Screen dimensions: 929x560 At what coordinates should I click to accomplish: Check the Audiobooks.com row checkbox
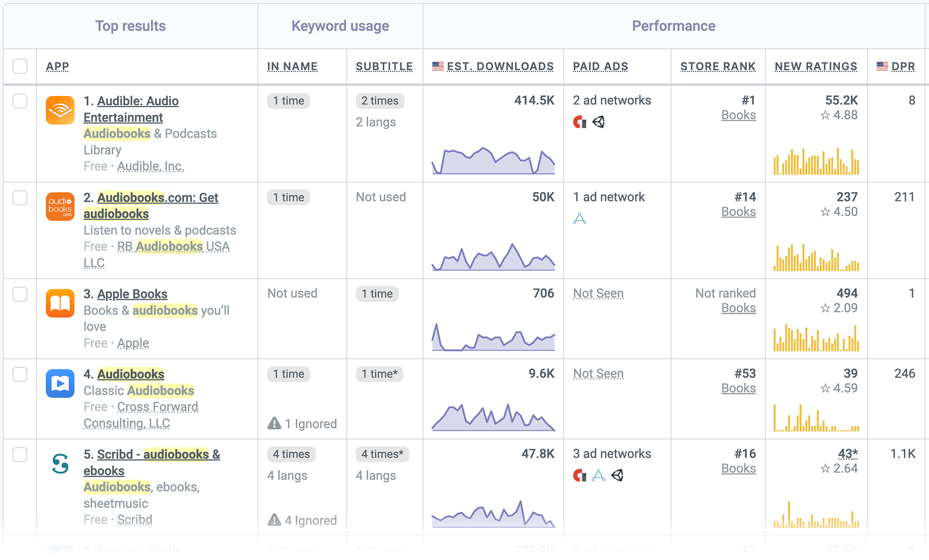[20, 197]
